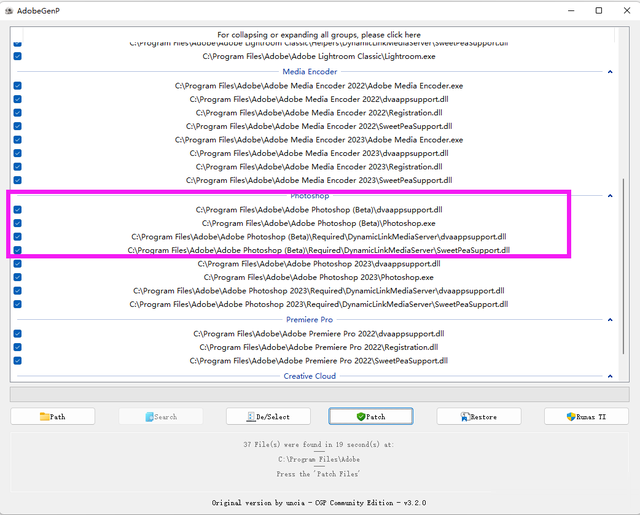
Task: Click the C:\Program Files\Adobe status path
Action: [319, 459]
